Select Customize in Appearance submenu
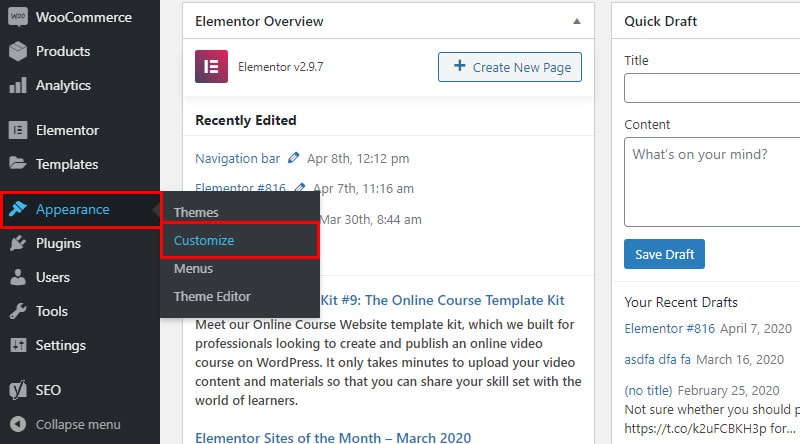This screenshot has width=800, height=444. 204,240
